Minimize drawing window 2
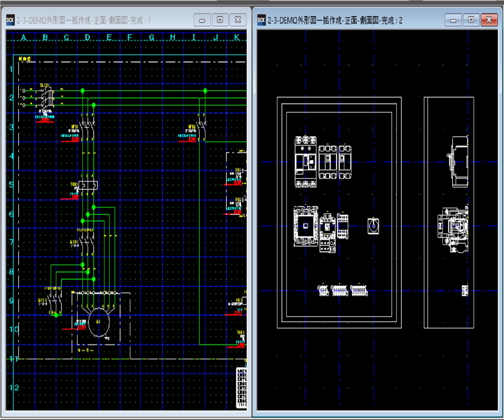The width and height of the screenshot is (504, 420). click(453, 20)
